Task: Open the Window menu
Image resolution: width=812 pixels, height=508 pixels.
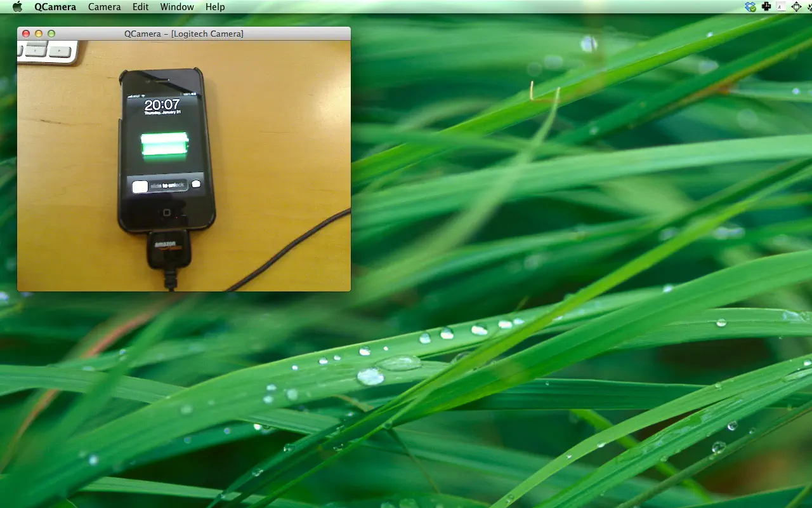Action: point(177,6)
